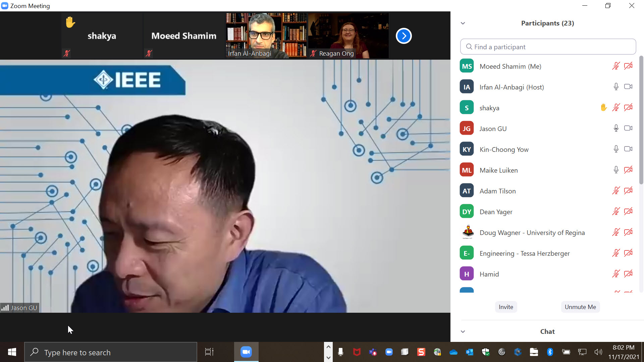The height and width of the screenshot is (362, 644).
Task: Open OneDrive cloud tray icon
Action: pyautogui.click(x=453, y=352)
